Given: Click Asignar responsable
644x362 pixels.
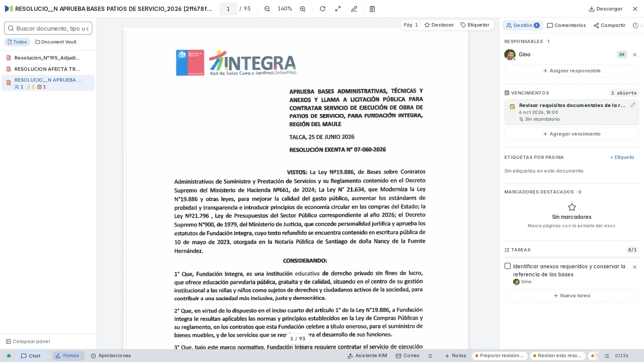Looking at the screenshot, I should pos(572,71).
